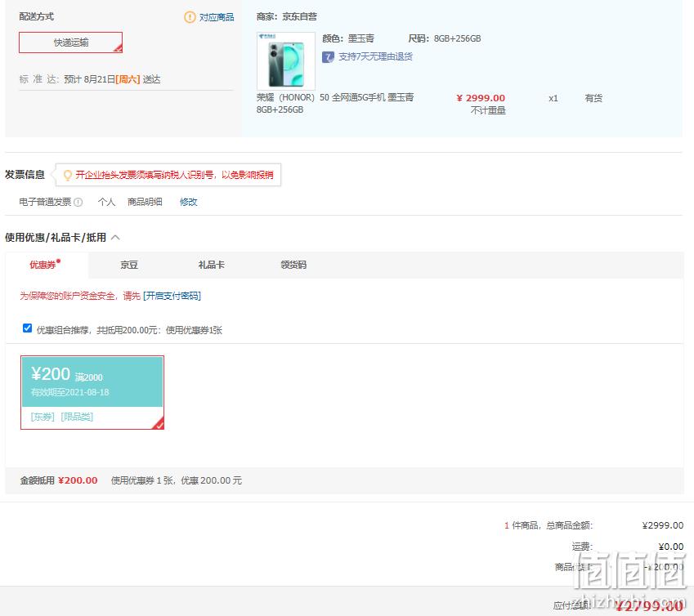The height and width of the screenshot is (616, 694).
Task: Open the Honor 50 phone thumbnail
Action: [x=286, y=61]
